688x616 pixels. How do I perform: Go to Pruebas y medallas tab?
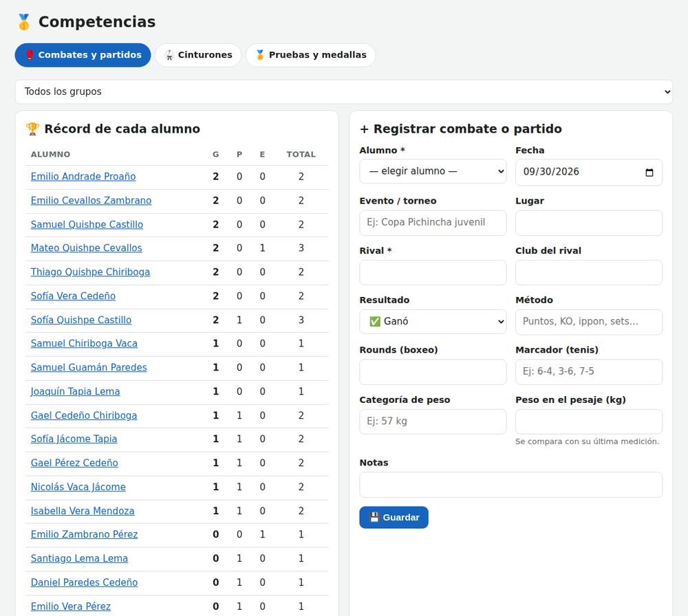[x=311, y=55]
